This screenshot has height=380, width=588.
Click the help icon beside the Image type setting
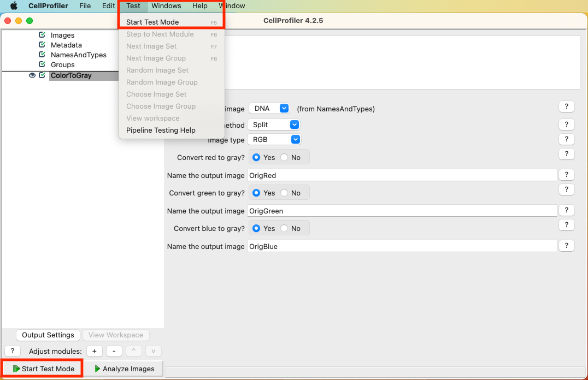click(x=567, y=139)
